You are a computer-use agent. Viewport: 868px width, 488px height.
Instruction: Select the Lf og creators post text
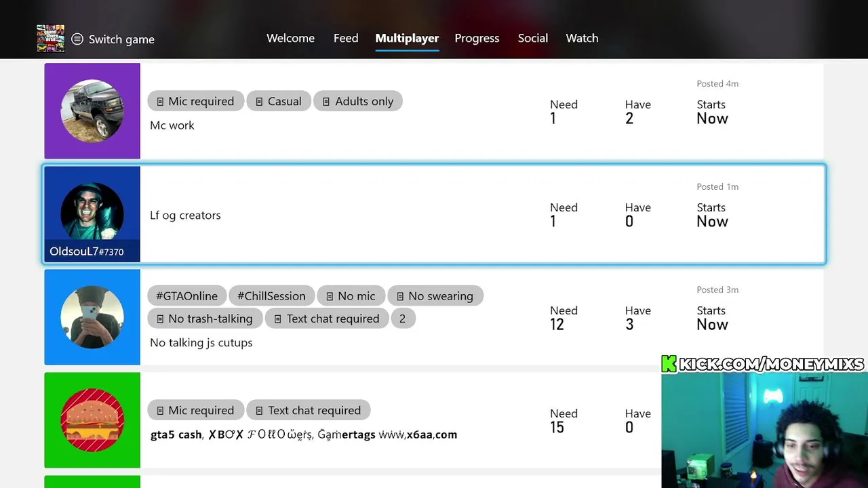[185, 215]
